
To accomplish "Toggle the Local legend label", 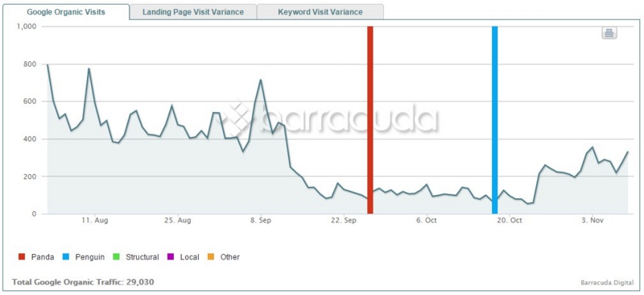I will tap(190, 257).
